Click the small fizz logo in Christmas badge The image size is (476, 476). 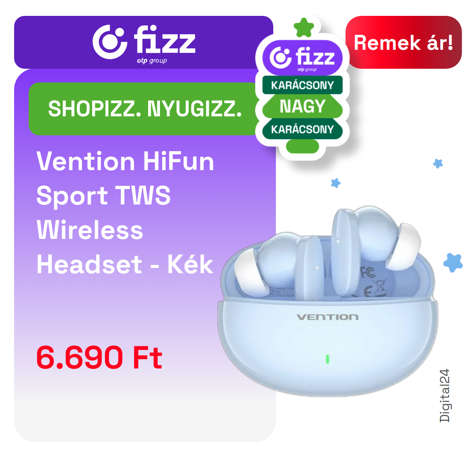point(302,58)
